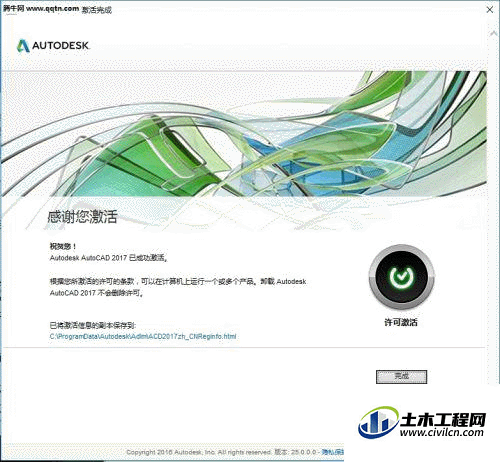500x462 pixels.
Task: Click the 许可激活 label under the icon
Action: [x=401, y=322]
